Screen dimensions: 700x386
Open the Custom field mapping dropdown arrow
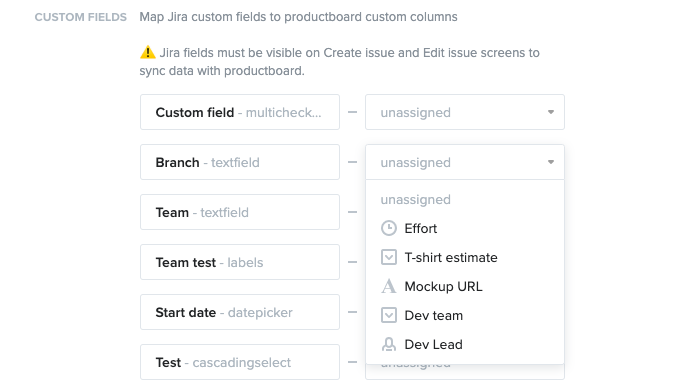(551, 112)
